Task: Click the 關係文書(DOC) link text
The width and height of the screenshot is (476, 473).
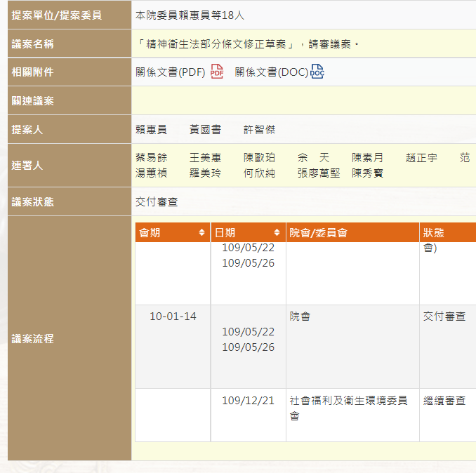Action: click(x=272, y=72)
